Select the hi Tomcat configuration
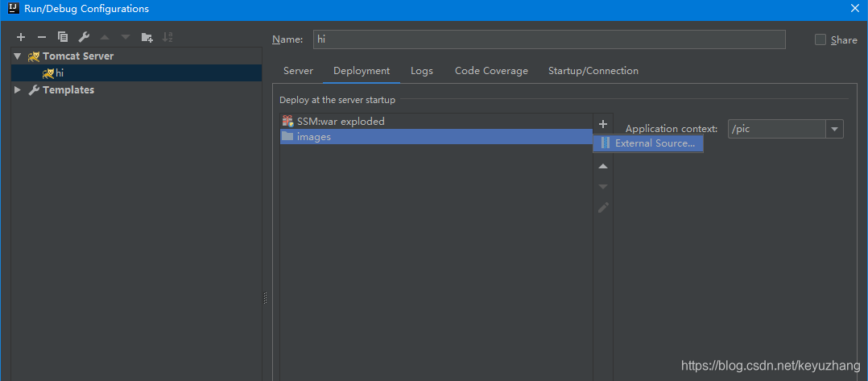The height and width of the screenshot is (381, 868). pos(136,73)
